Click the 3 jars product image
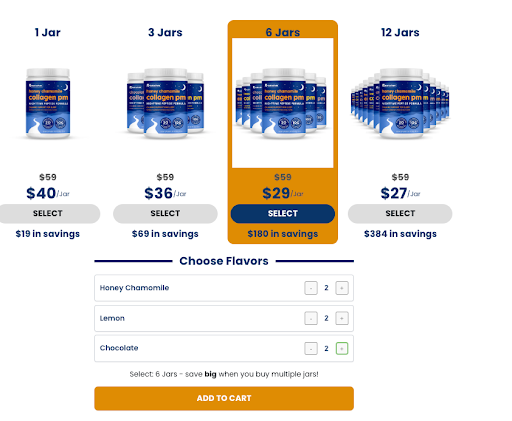512x421 pixels. [x=165, y=103]
